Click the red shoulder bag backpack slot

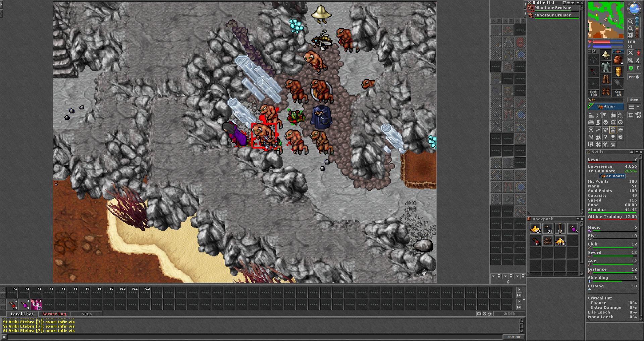pos(618,60)
